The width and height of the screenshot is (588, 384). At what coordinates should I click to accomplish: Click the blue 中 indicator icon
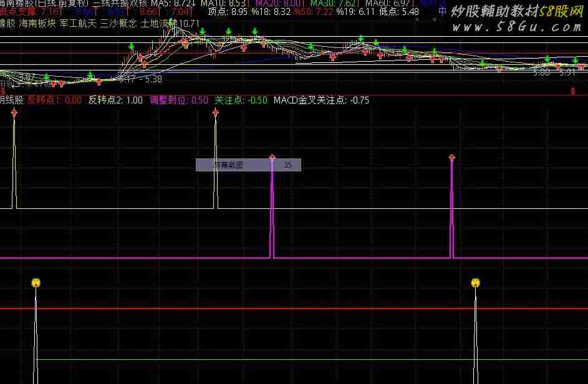(443, 12)
